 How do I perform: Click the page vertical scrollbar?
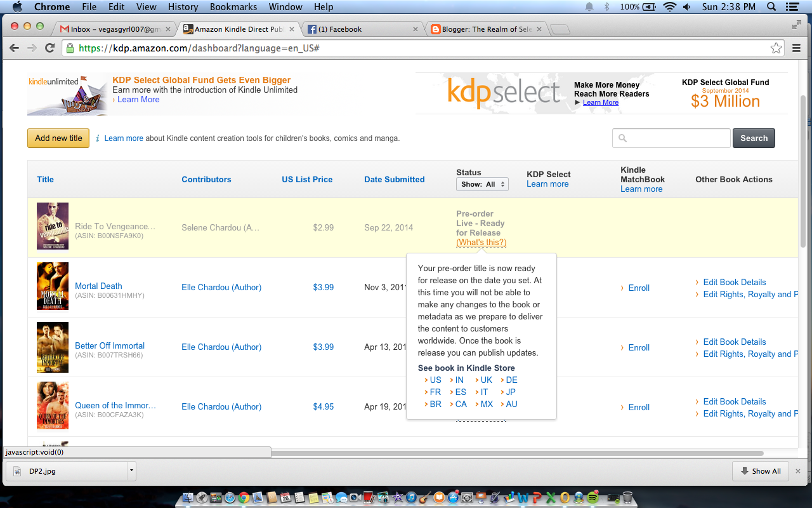(x=804, y=171)
